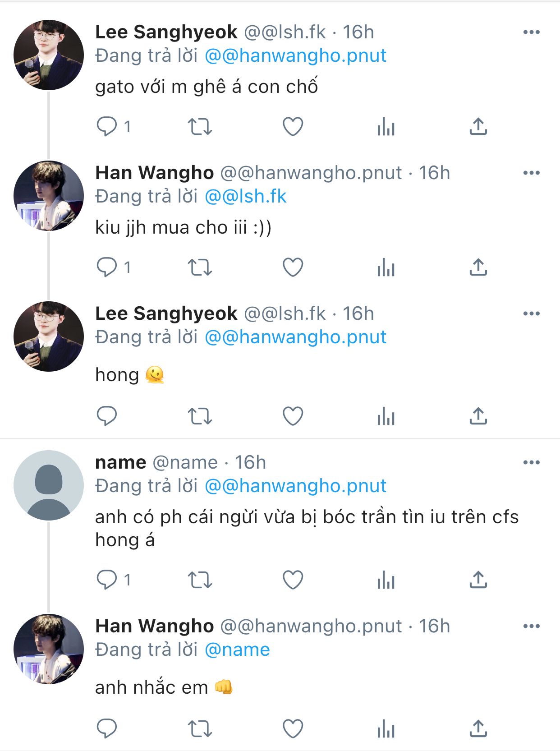Viewport: 560px width, 751px height.
Task: Open the @@lsh.fk mention in Han Wangho's reply
Action: [x=246, y=197]
